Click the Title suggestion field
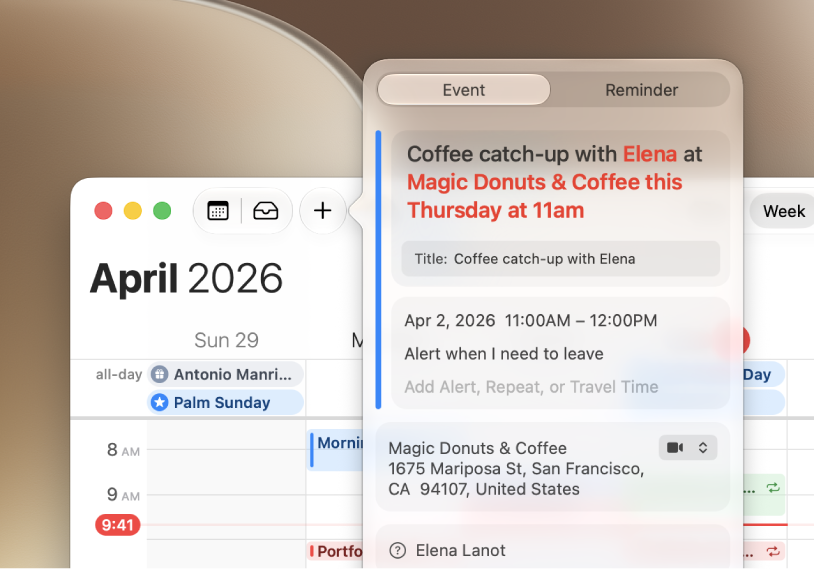The width and height of the screenshot is (814, 570). 561,259
